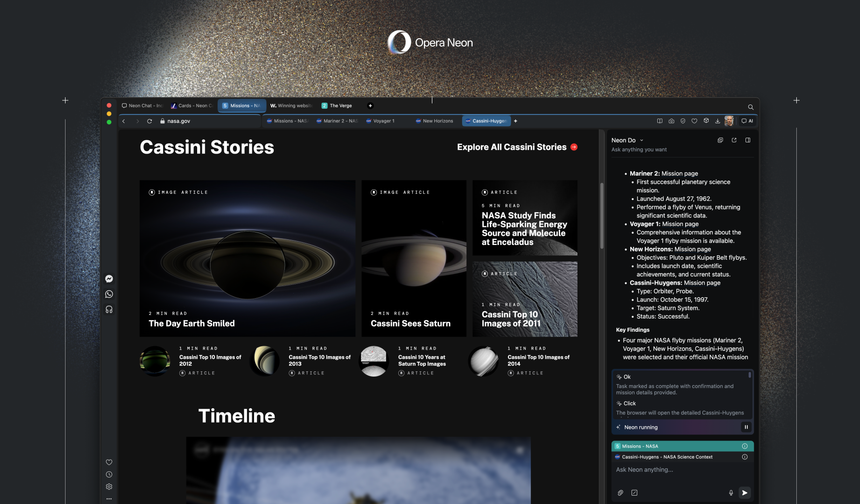The height and width of the screenshot is (504, 860).
Task: Click the send arrow in Neon chat
Action: [x=744, y=493]
